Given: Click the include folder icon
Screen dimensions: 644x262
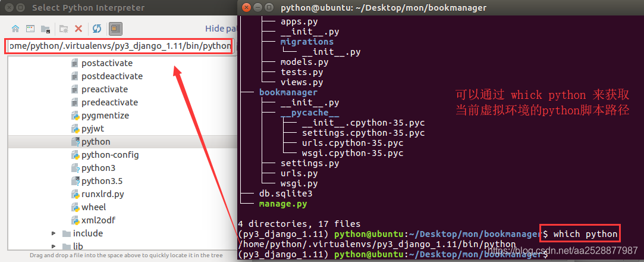Looking at the screenshot, I should point(66,233).
